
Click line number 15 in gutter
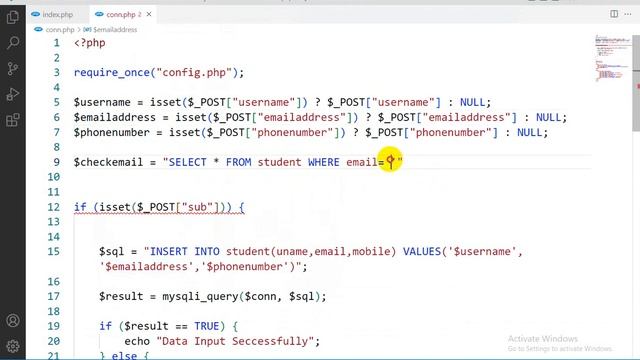[x=53, y=252]
